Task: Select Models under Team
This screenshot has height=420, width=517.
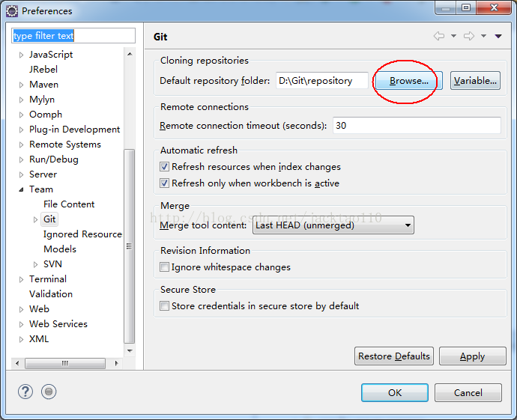Action: point(60,249)
